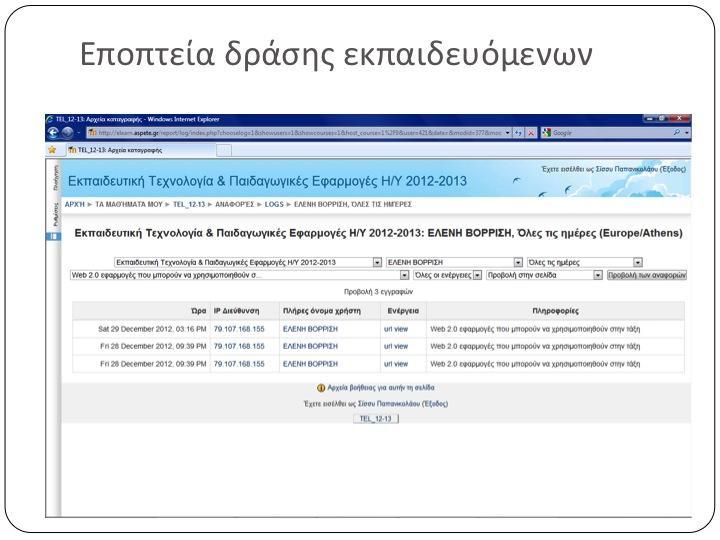Click url view in the Sat 29 December row

click(396, 329)
